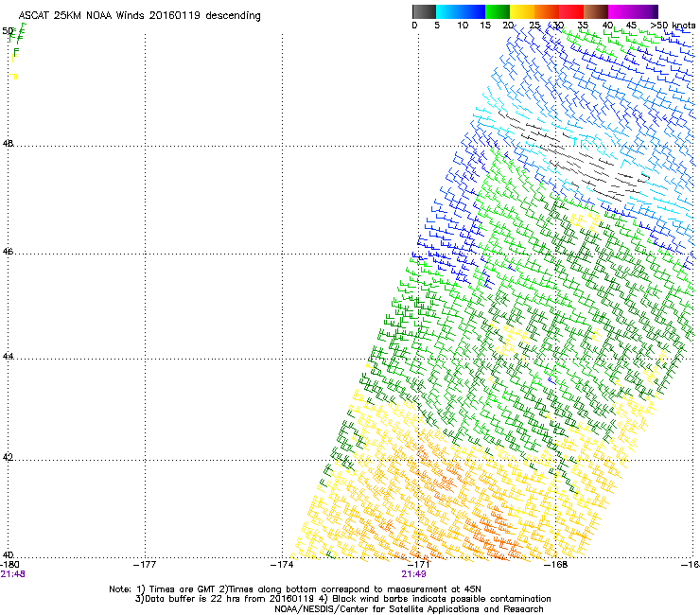Click the orange 25-30 knots legend segment

click(547, 11)
